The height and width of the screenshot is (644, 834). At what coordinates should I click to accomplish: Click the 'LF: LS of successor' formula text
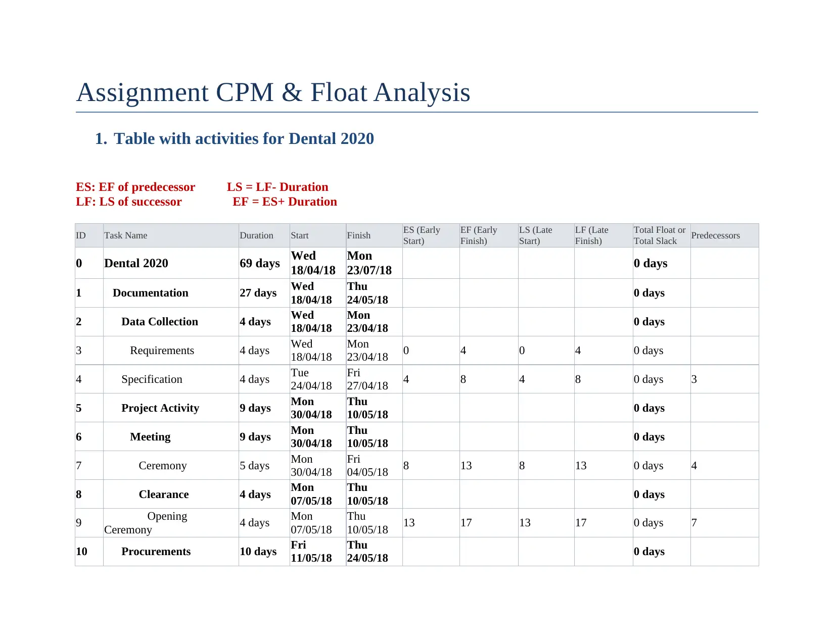pos(129,202)
